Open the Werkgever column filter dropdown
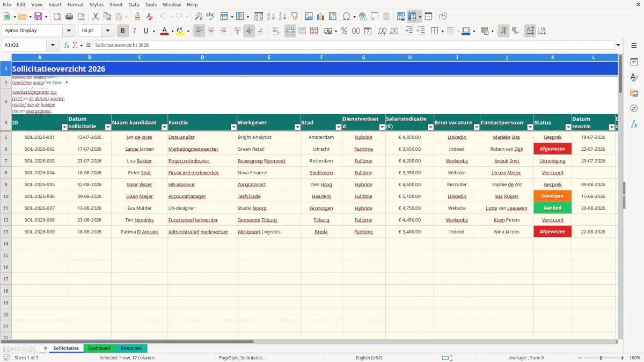The height and width of the screenshot is (362, 644). click(x=297, y=127)
